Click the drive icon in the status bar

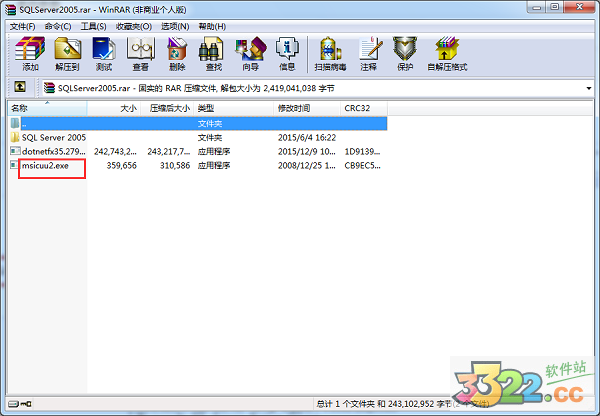click(x=13, y=404)
